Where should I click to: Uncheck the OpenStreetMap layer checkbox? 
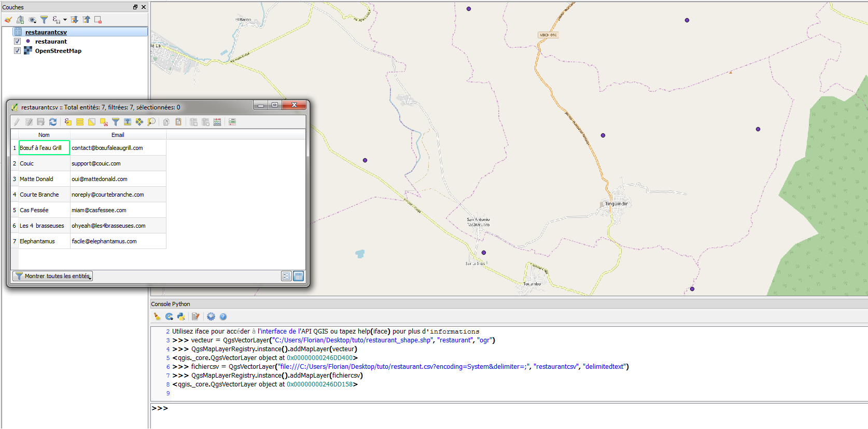tap(17, 51)
